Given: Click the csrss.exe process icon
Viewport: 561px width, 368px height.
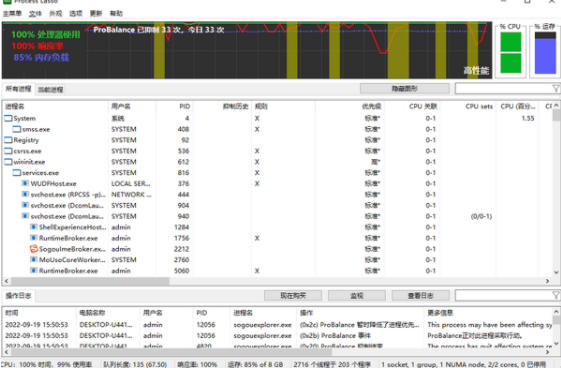Looking at the screenshot, I should (8, 151).
